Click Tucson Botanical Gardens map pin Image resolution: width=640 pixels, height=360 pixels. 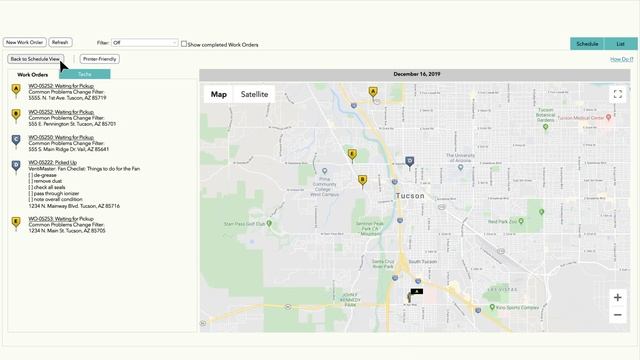point(545,127)
